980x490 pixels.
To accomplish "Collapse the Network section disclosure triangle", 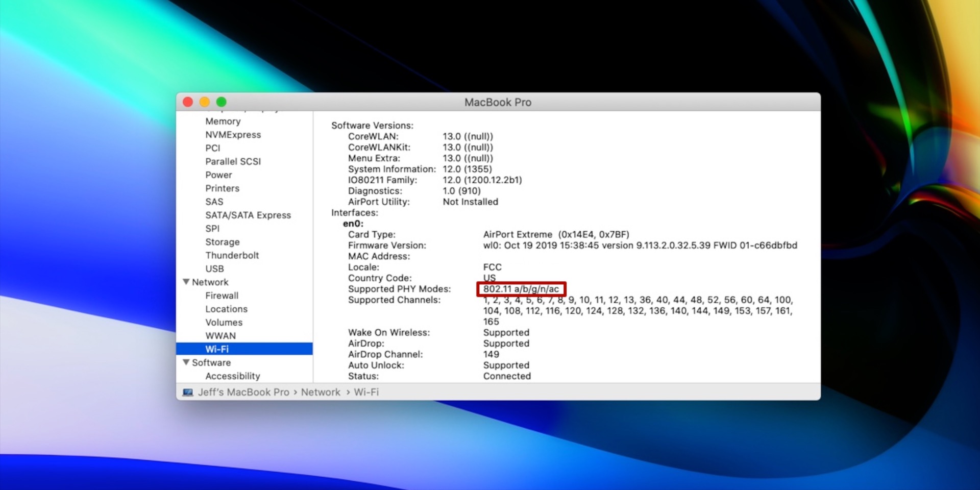I will [x=186, y=282].
